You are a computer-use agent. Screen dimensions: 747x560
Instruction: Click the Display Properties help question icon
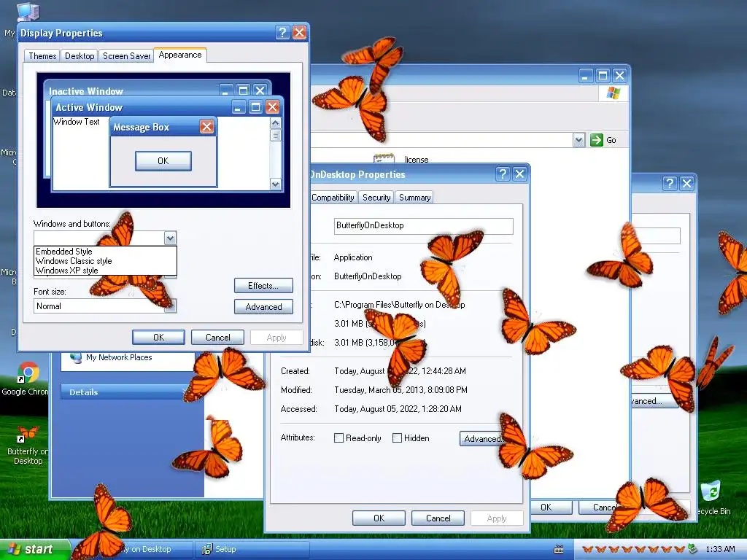click(282, 32)
